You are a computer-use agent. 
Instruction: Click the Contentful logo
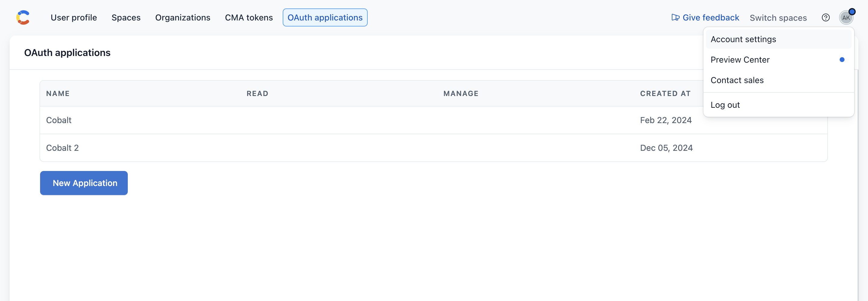pyautogui.click(x=23, y=17)
